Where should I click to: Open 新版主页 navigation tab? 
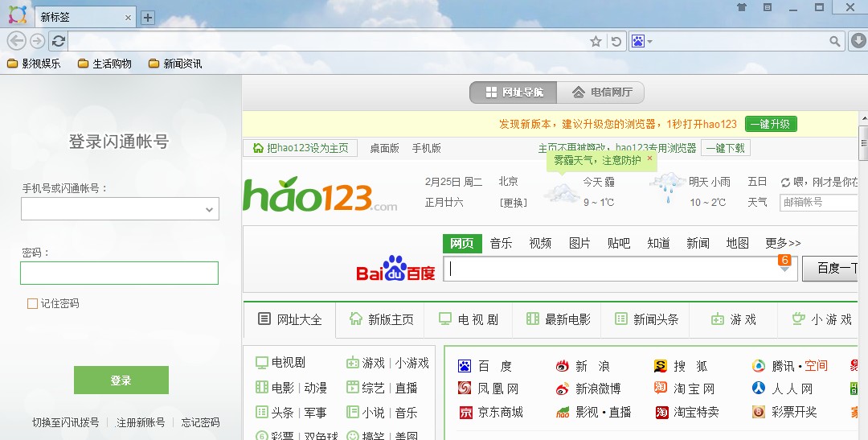381,319
